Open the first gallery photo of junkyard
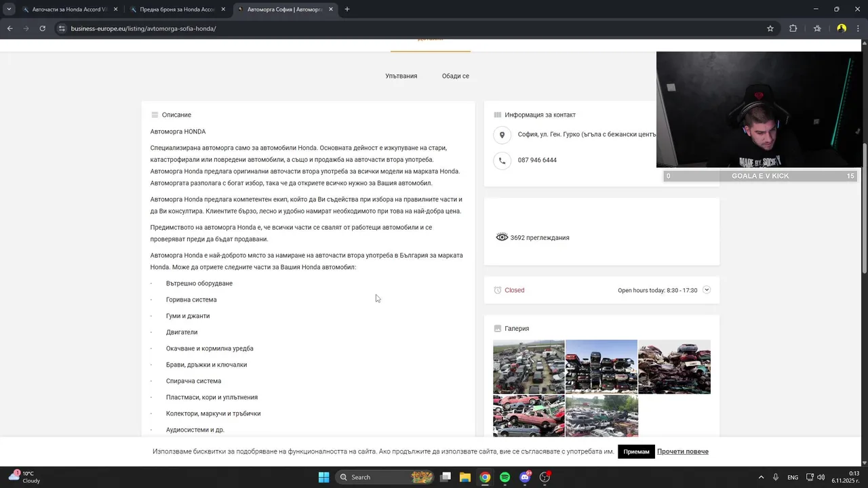 529,367
